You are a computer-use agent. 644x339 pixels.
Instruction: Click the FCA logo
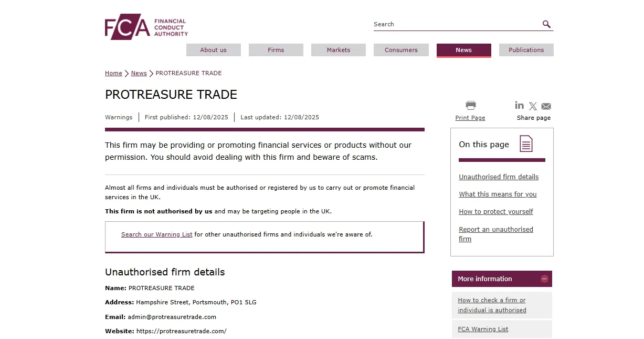pos(146,27)
